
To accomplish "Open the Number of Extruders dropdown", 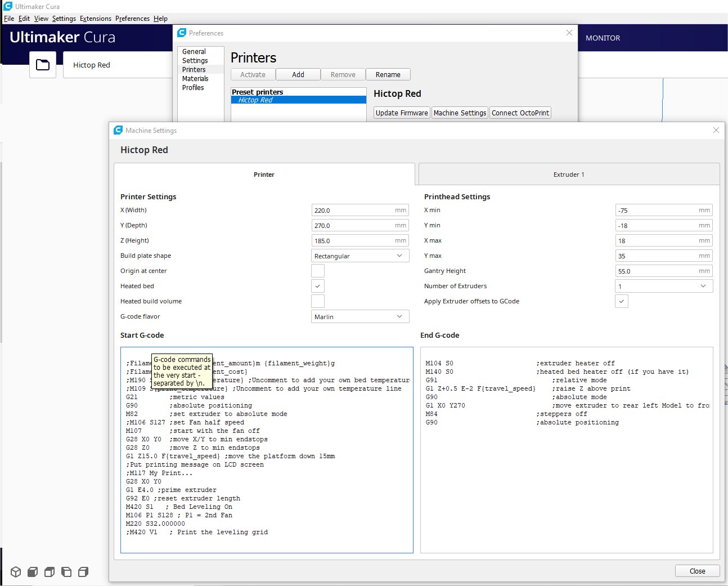I will point(663,286).
